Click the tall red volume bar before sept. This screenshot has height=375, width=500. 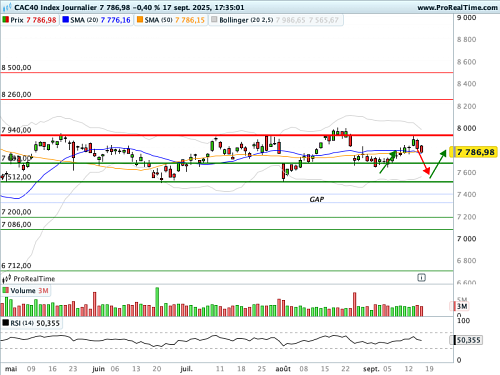(354, 304)
